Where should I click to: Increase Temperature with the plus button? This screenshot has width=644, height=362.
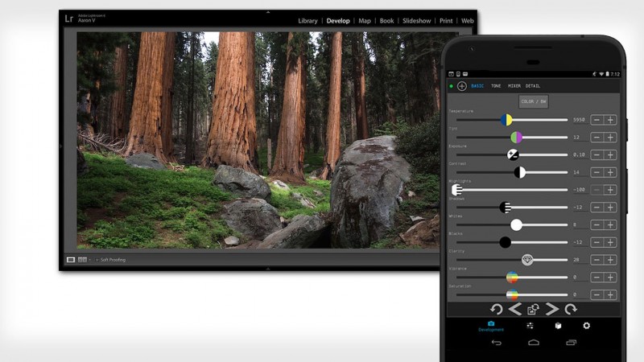(x=610, y=120)
